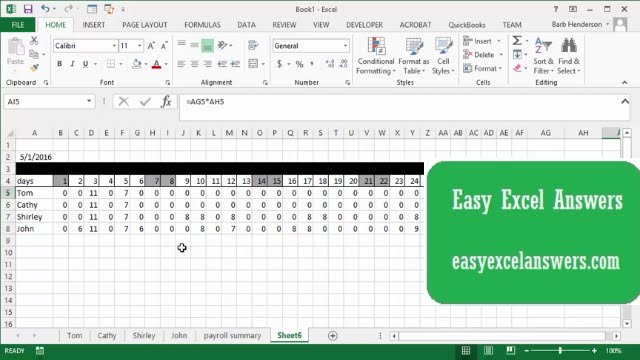Viewport: 640px width, 360px height.
Task: Apply fill color with paint bucket
Action: pyautogui.click(x=137, y=64)
